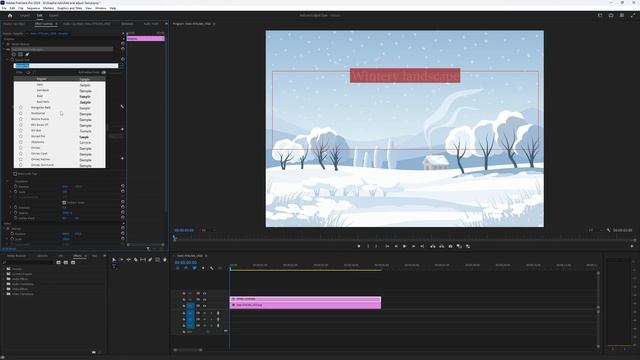640x360 pixels.
Task: Select the Slip tool
Action: click(143, 260)
